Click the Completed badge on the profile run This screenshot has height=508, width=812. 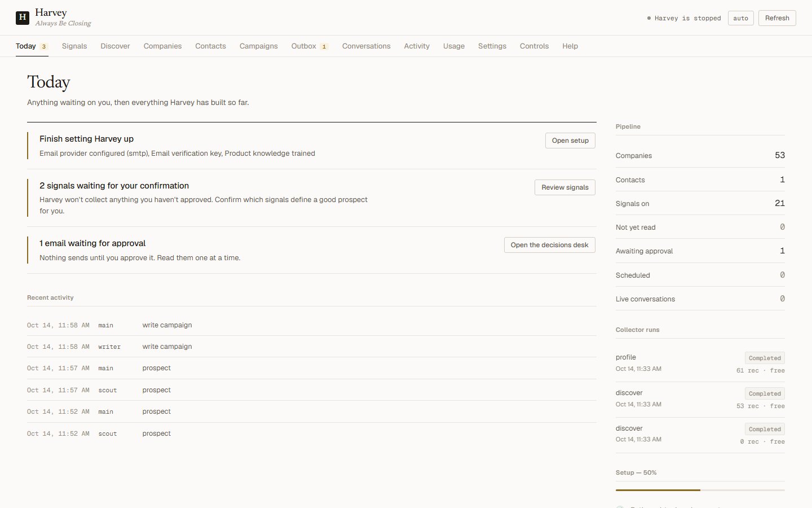click(765, 358)
